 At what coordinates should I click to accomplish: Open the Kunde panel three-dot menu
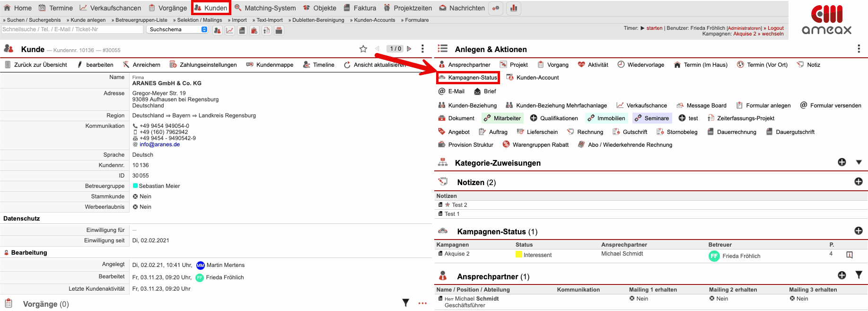(422, 49)
